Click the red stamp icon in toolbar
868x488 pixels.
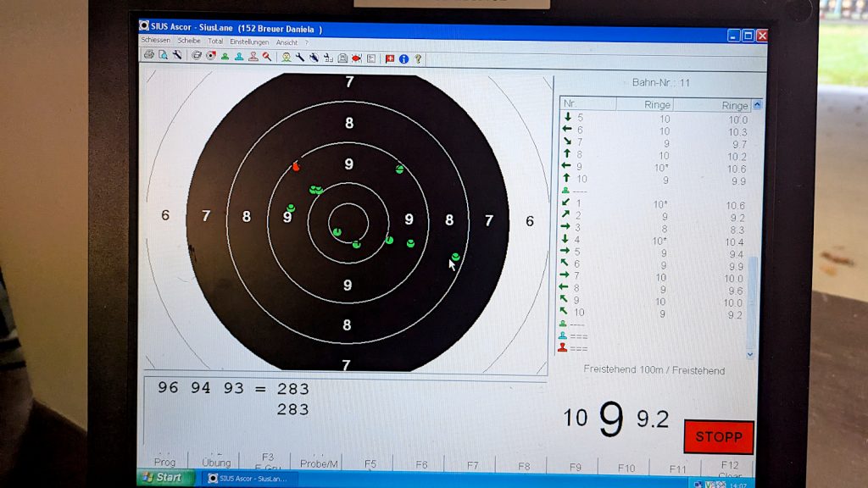pos(253,57)
